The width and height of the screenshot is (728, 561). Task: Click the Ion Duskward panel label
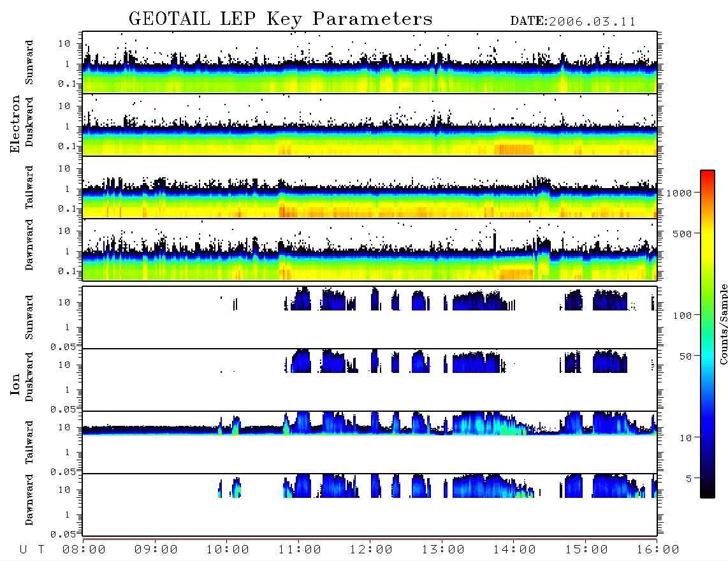tap(29, 377)
